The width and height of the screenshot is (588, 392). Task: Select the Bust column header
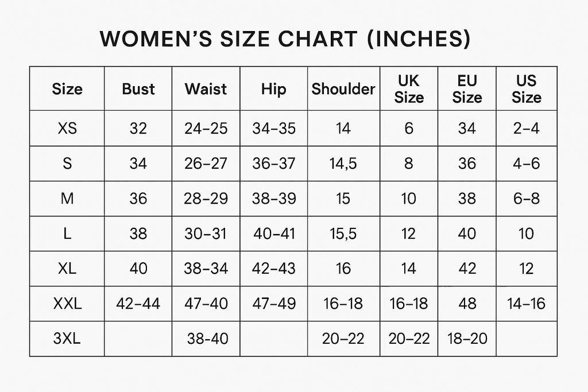pyautogui.click(x=138, y=89)
